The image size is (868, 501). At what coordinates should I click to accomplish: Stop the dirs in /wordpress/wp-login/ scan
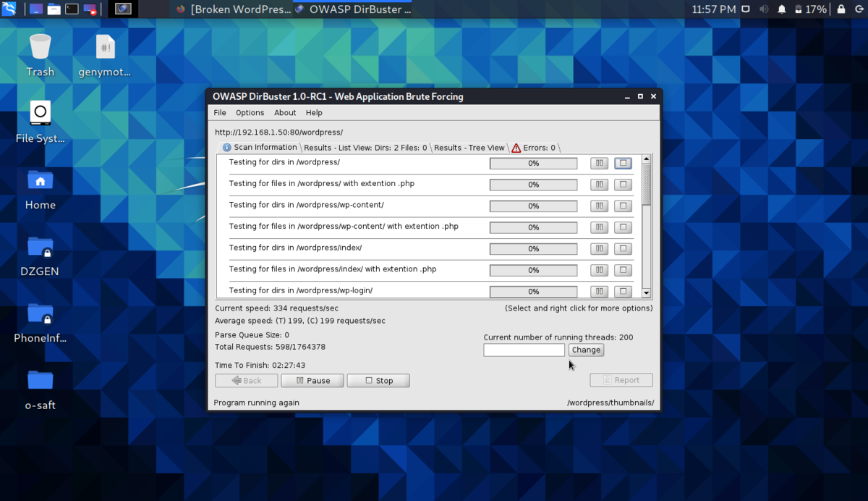(623, 291)
